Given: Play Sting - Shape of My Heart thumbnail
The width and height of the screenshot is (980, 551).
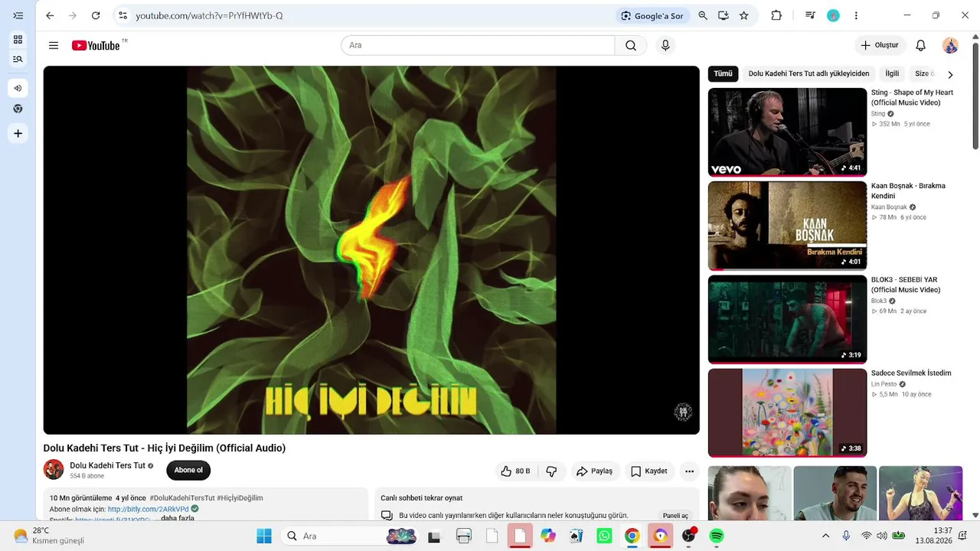Looking at the screenshot, I should [787, 132].
